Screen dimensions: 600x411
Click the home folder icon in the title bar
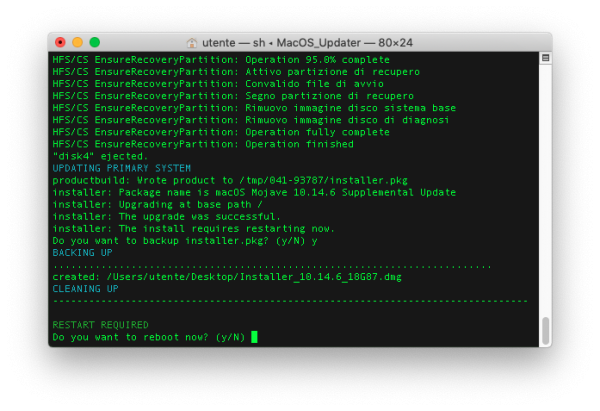(x=192, y=42)
